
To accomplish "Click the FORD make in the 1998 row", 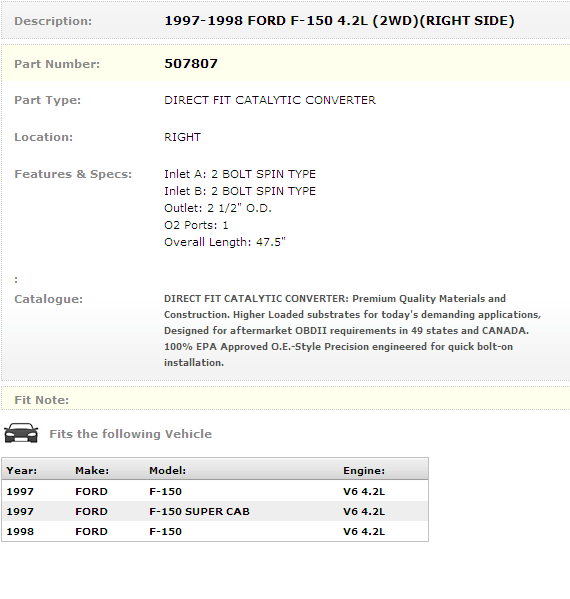I will (x=91, y=531).
